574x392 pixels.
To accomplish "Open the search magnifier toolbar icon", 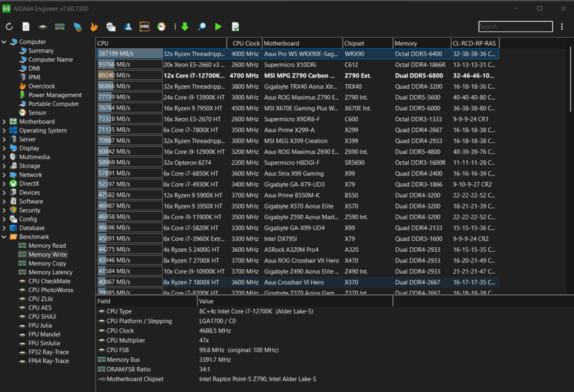I will coord(202,26).
